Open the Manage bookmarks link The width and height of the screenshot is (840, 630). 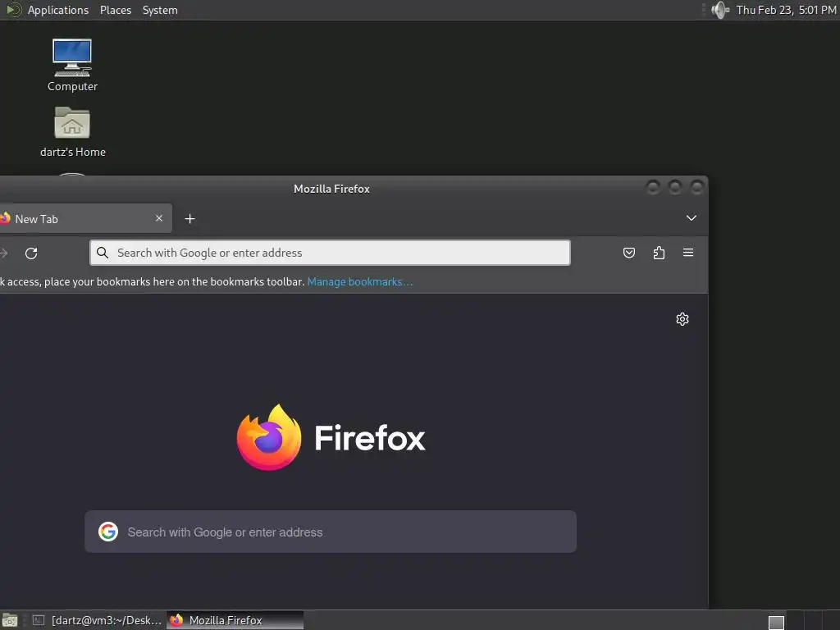tap(360, 282)
